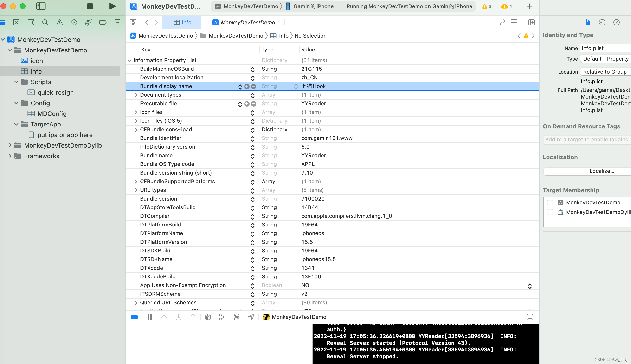Select MDConfig in the project navigator
Screen dimensions: 631x364
[52, 113]
